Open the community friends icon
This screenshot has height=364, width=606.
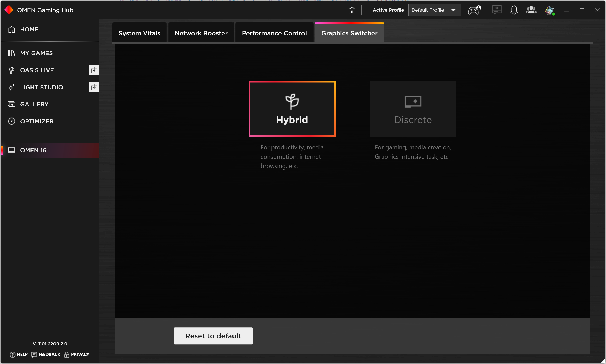click(531, 10)
